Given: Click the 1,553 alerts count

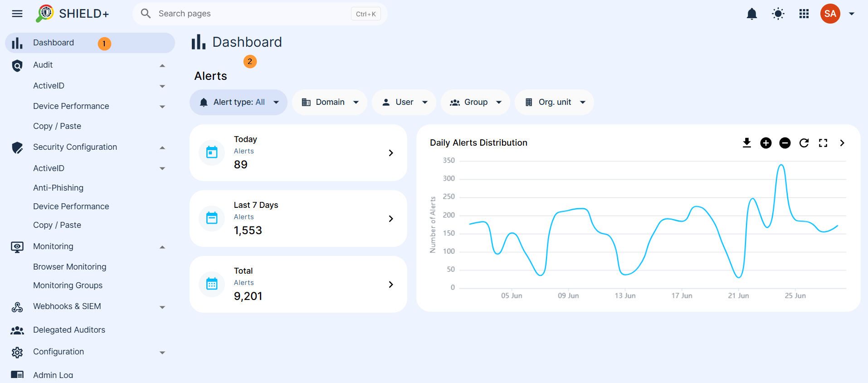Looking at the screenshot, I should pos(248,231).
